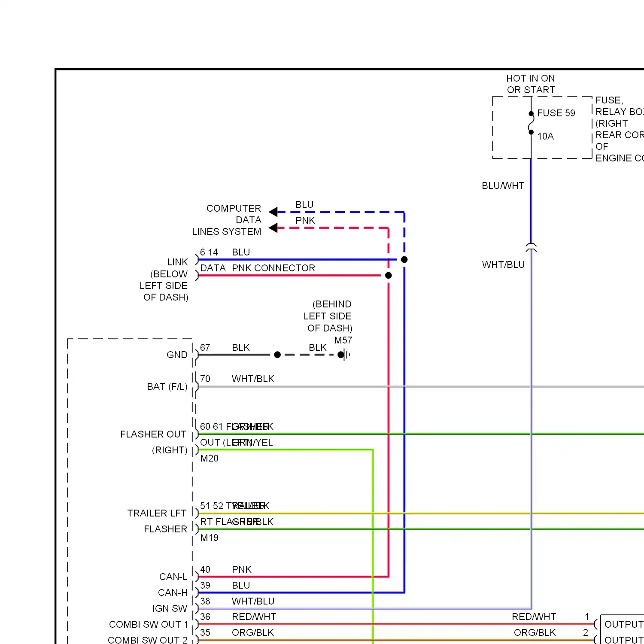
Task: Click the Fuse 59 fuse symbol
Action: (531, 123)
